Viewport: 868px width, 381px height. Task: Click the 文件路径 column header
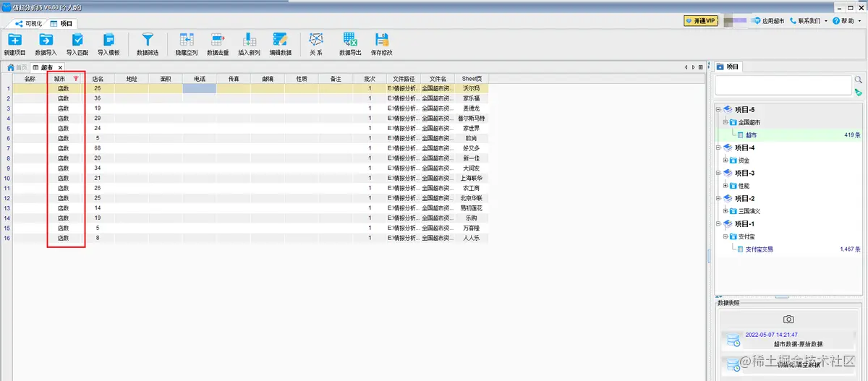404,78
